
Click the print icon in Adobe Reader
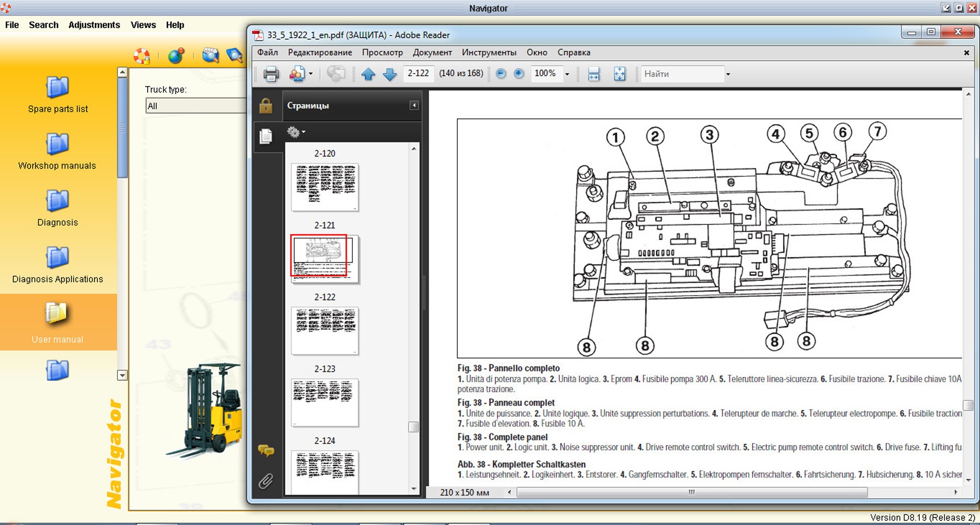pyautogui.click(x=270, y=73)
